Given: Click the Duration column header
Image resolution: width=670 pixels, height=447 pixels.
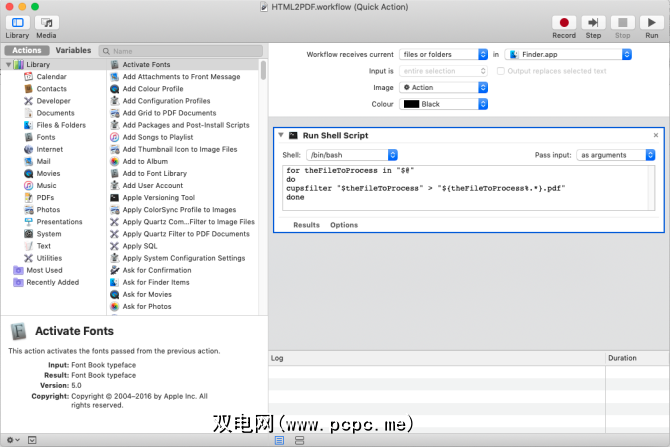Looking at the screenshot, I should click(638, 358).
